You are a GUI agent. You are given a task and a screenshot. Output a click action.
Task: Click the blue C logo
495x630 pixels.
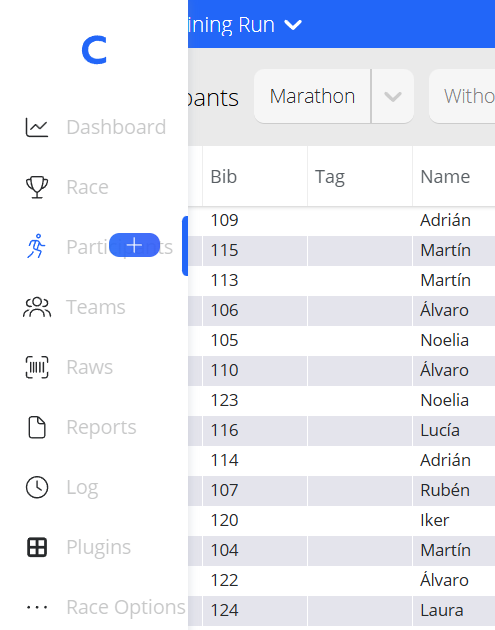(x=94, y=50)
